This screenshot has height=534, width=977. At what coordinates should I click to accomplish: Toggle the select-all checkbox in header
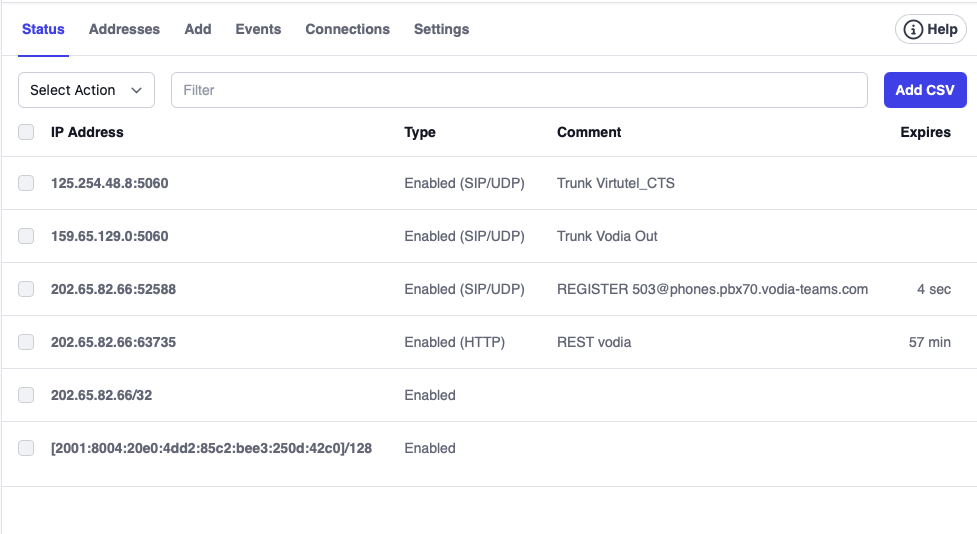point(26,132)
